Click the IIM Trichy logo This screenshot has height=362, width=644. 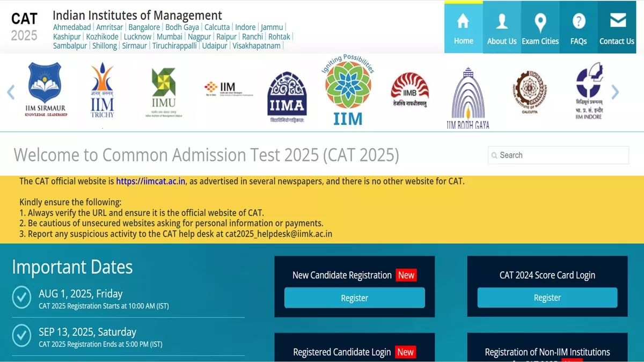tap(102, 90)
